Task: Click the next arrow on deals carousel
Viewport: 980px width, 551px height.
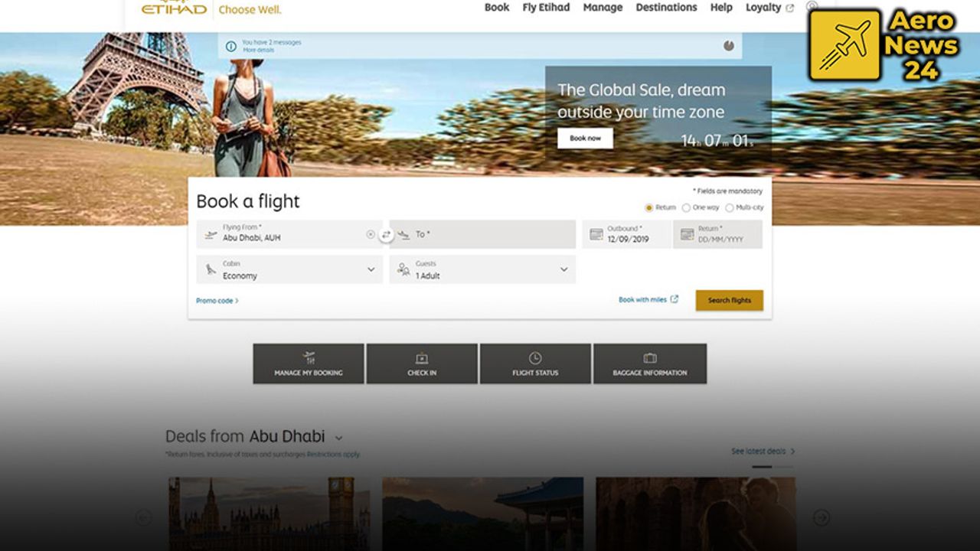Action: click(822, 518)
